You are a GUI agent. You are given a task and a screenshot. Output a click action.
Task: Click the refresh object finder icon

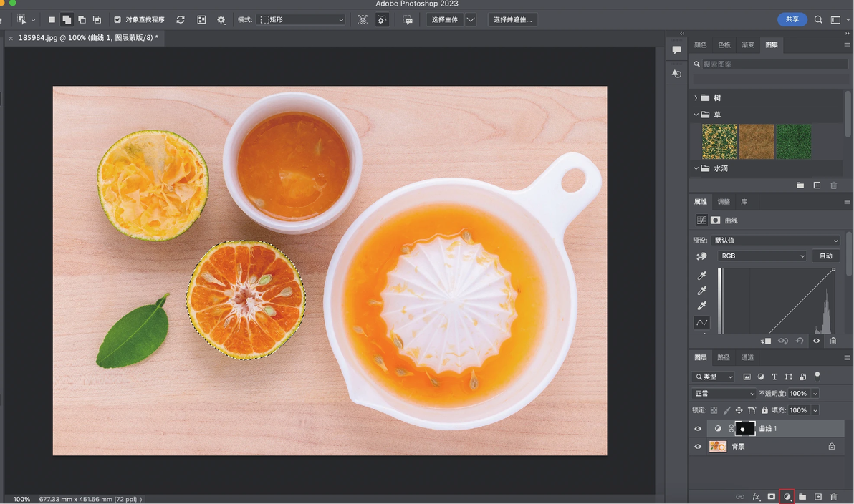(x=181, y=19)
